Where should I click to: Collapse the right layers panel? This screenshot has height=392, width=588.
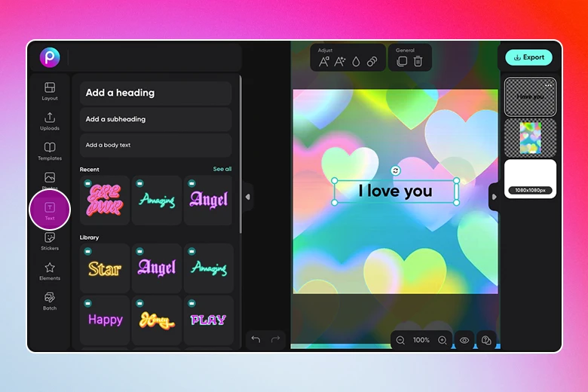tap(494, 197)
